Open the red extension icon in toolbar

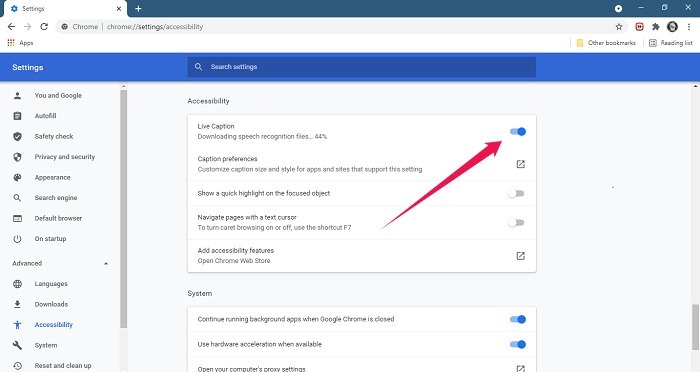click(639, 27)
